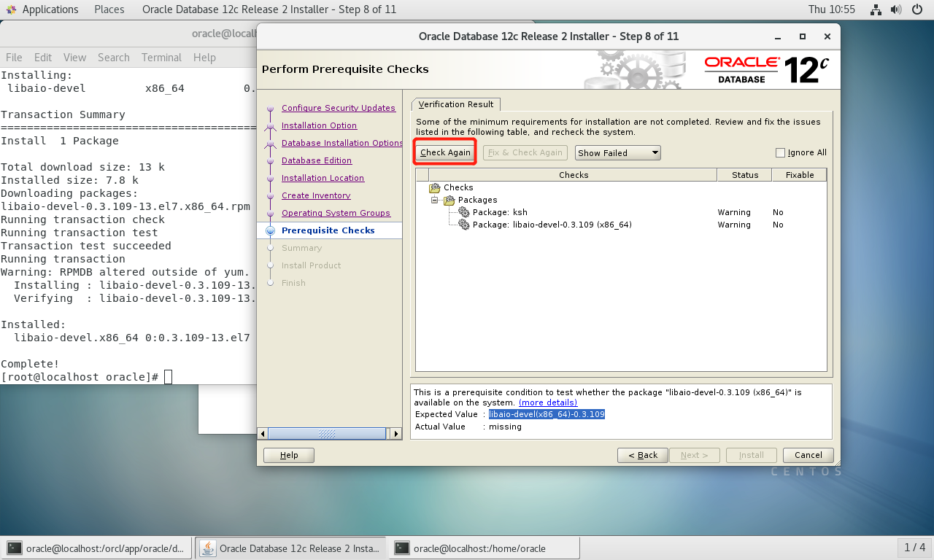934x560 pixels.
Task: Click the clock showing Thu 10:55
Action: pos(832,9)
